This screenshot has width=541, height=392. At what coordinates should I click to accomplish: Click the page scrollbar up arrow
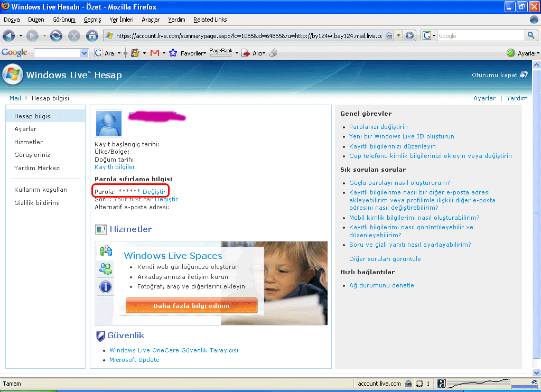537,64
